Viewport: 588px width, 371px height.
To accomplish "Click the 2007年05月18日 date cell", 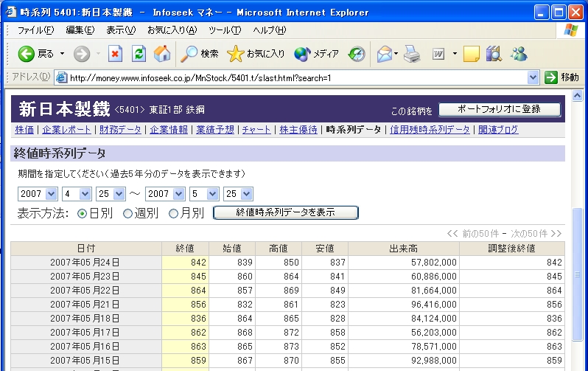I will (x=86, y=319).
